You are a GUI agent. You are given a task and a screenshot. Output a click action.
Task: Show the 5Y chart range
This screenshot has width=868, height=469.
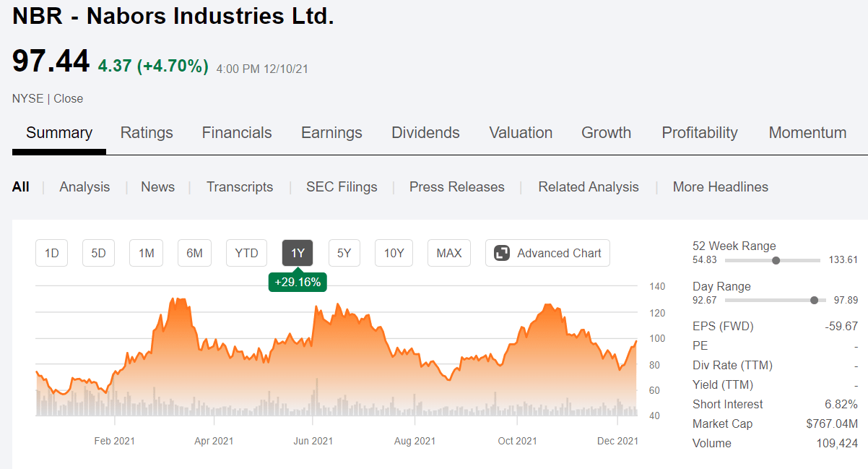pyautogui.click(x=344, y=253)
